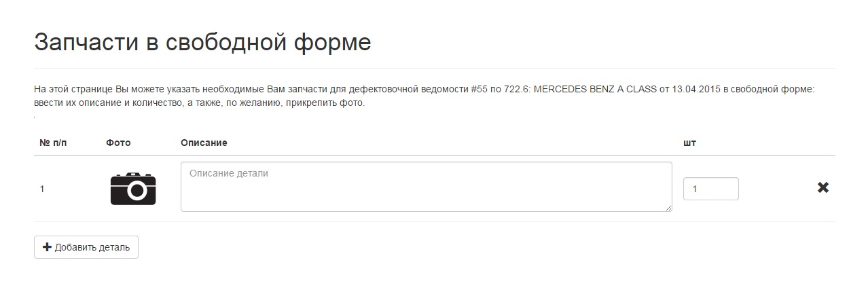Click the Фото column header
This screenshot has height=294, width=868.
[x=118, y=143]
